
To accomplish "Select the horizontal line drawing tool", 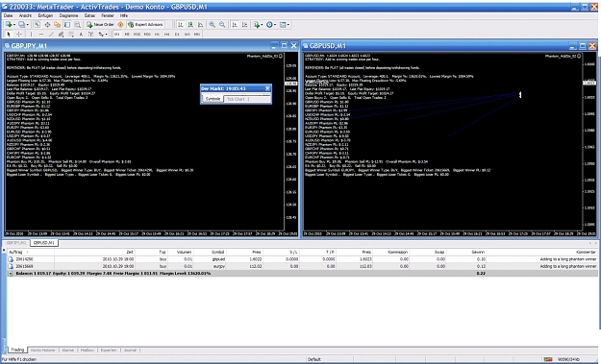I will (41, 34).
